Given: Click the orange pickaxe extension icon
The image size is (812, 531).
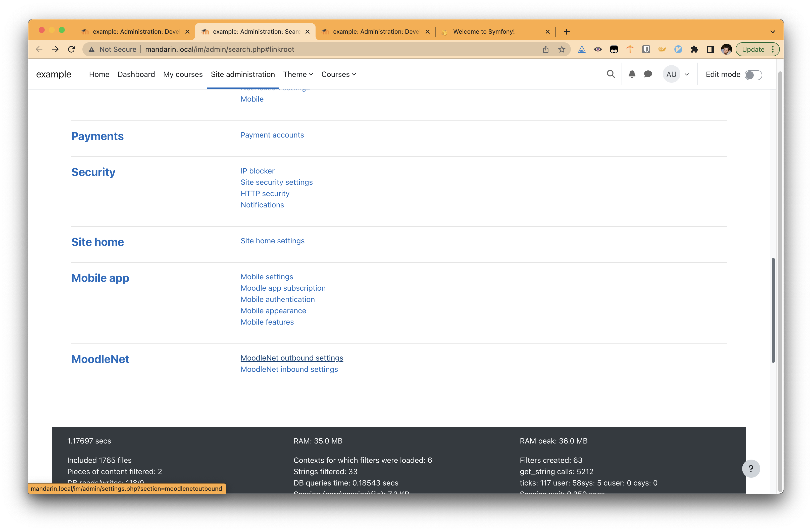Looking at the screenshot, I should (x=630, y=49).
